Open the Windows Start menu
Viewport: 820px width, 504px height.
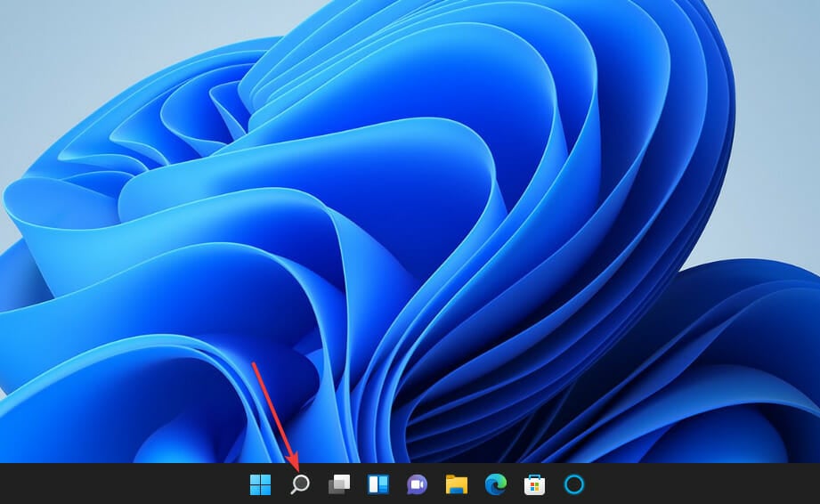pos(261,484)
